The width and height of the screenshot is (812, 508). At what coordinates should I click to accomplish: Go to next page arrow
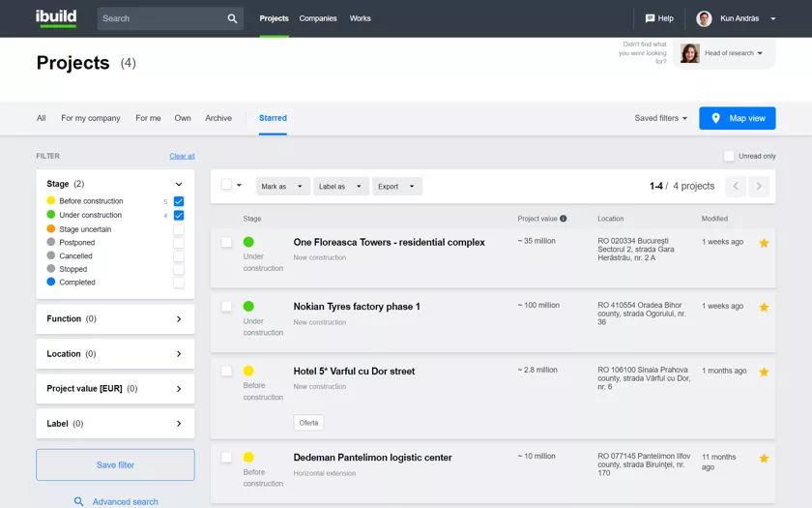(759, 186)
